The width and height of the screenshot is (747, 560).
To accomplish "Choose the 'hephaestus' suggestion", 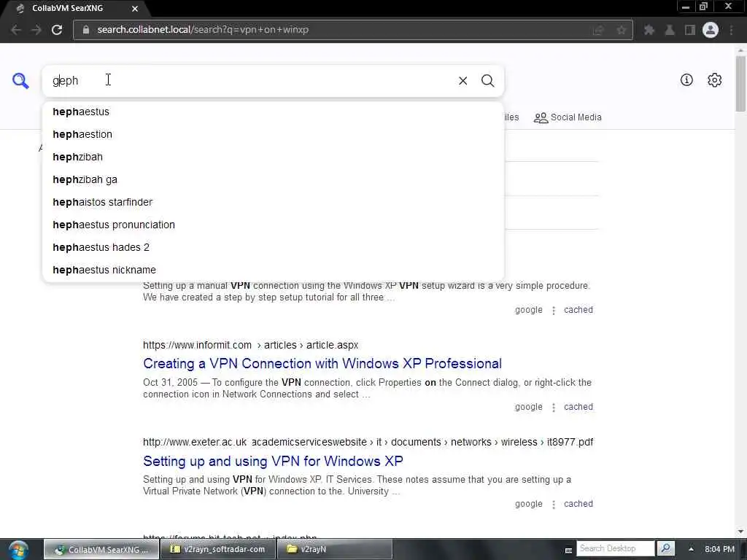I will (x=273, y=112).
